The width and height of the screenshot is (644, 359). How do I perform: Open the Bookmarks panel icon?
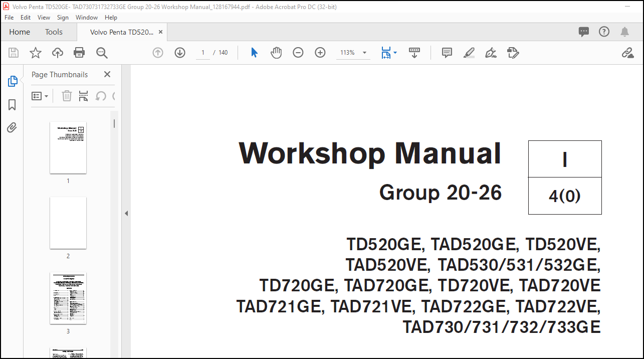tap(12, 105)
